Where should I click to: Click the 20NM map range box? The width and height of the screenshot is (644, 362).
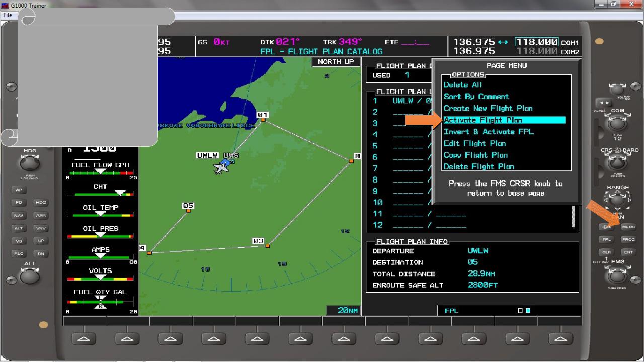[x=344, y=310]
